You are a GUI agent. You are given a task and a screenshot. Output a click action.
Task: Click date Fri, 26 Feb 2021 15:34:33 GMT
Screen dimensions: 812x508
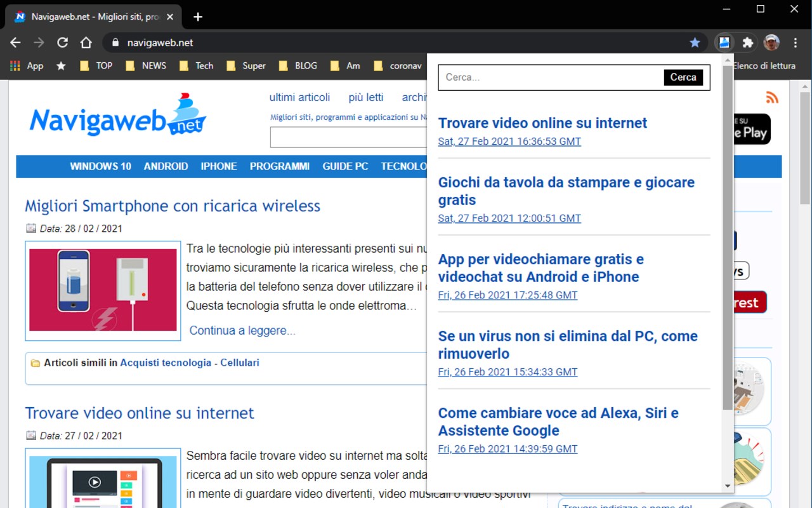point(508,372)
